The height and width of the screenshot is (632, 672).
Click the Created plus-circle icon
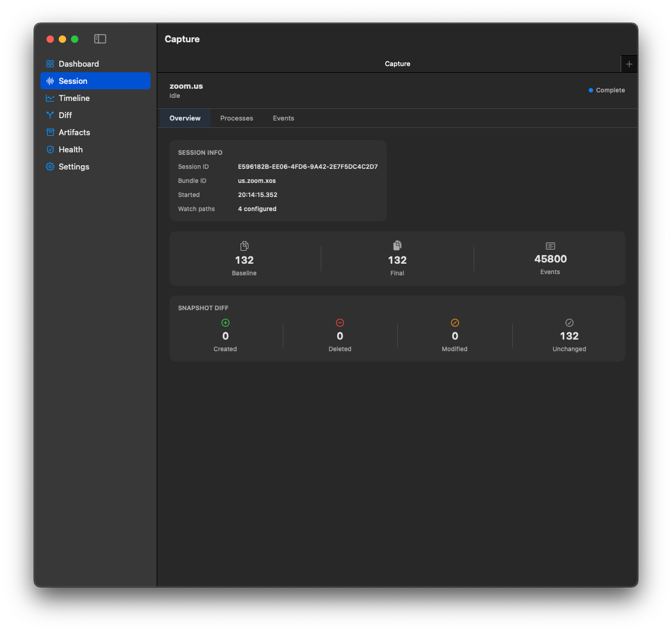click(x=225, y=322)
